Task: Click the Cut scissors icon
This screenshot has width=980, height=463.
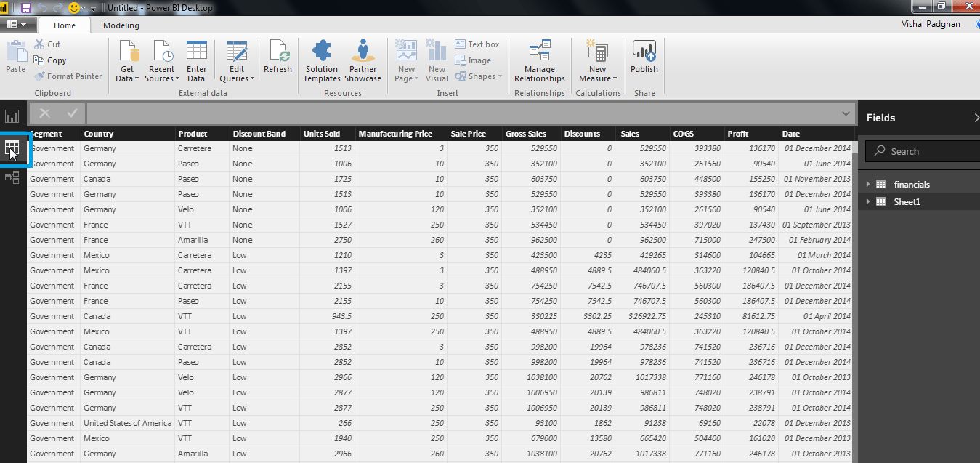Action: click(x=39, y=44)
